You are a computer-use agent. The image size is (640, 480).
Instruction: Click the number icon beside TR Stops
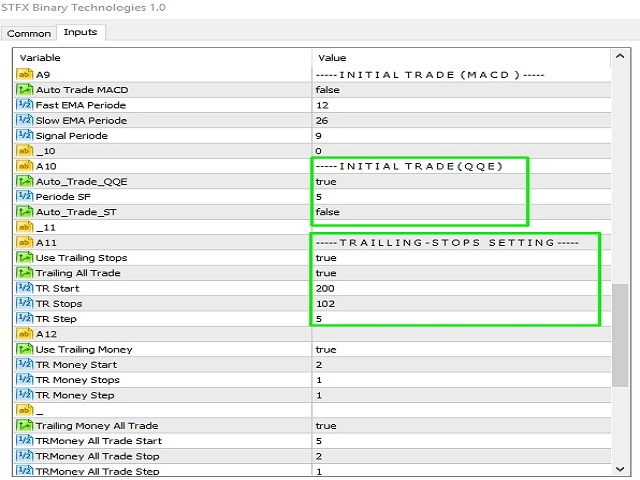point(24,303)
